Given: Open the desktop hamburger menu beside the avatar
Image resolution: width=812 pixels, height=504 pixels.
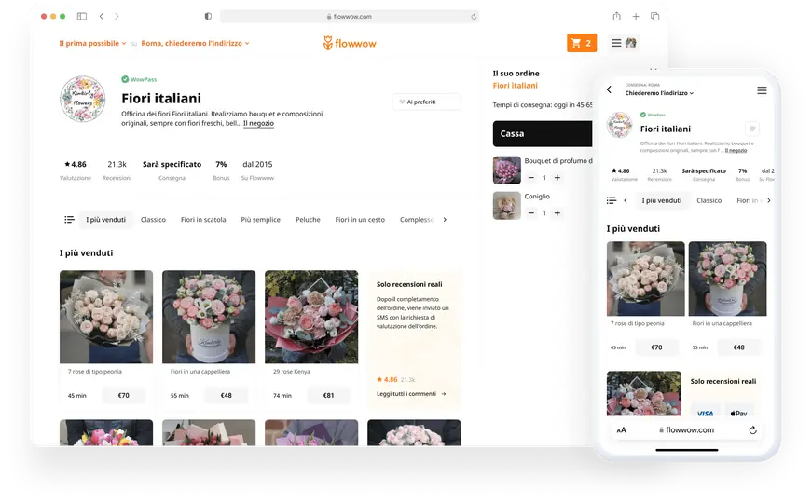Looking at the screenshot, I should pyautogui.click(x=616, y=43).
